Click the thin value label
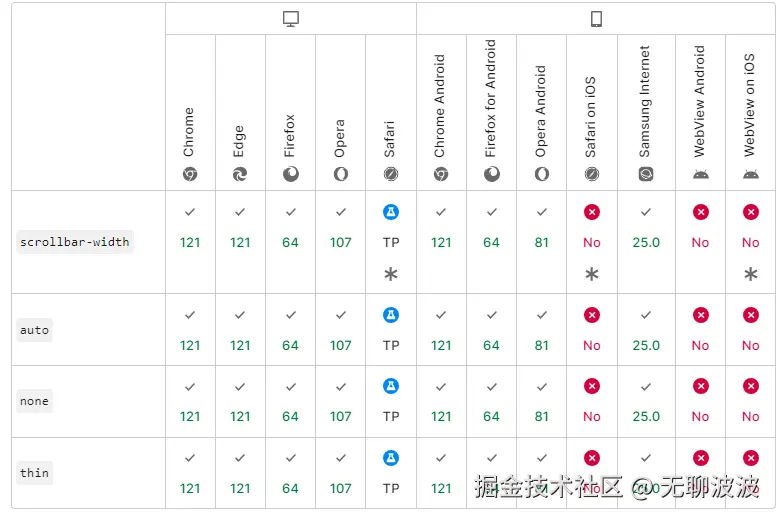The image size is (776, 517). point(34,473)
